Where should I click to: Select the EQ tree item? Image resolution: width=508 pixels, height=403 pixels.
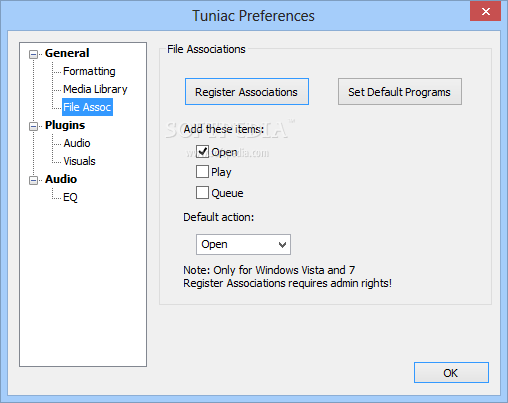pyautogui.click(x=70, y=197)
